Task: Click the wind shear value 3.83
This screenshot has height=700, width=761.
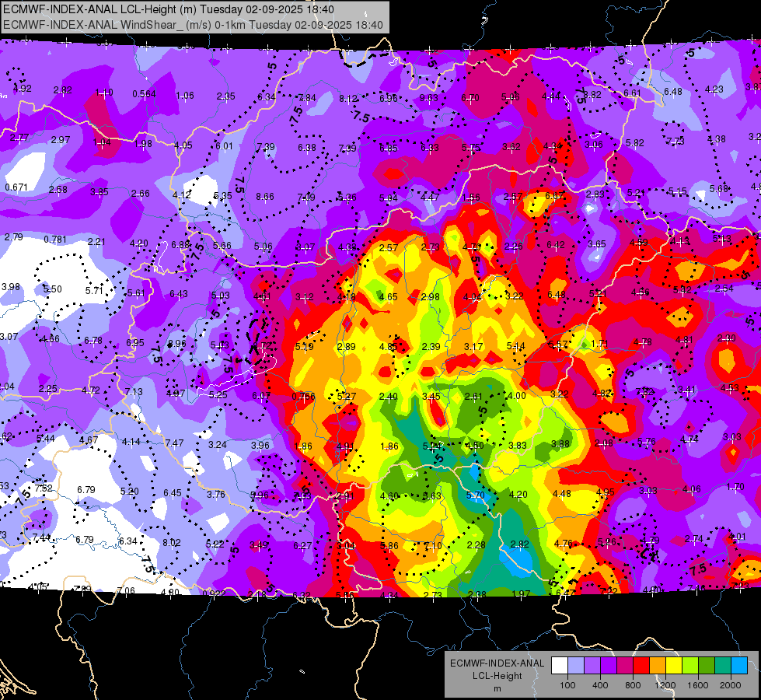Action: (x=518, y=445)
